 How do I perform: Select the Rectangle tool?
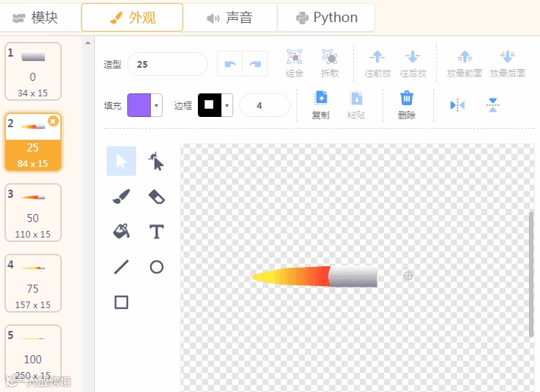(x=121, y=302)
